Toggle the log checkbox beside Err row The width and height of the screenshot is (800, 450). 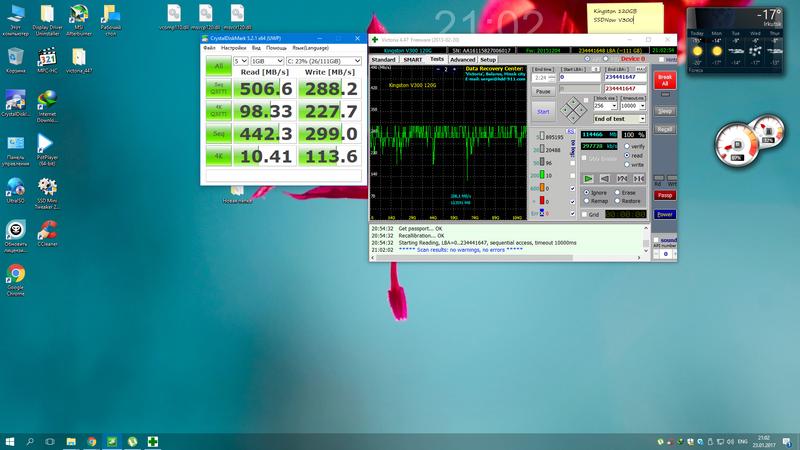point(572,214)
